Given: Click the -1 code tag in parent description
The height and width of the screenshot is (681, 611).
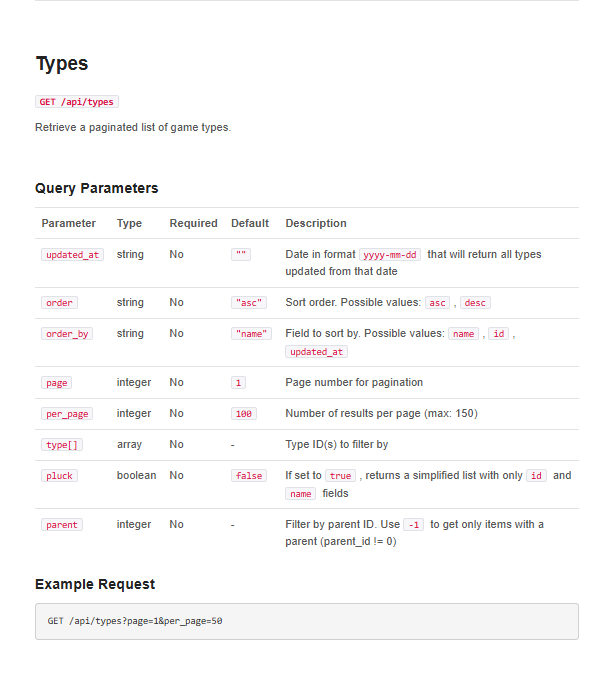Looking at the screenshot, I should [x=413, y=525].
